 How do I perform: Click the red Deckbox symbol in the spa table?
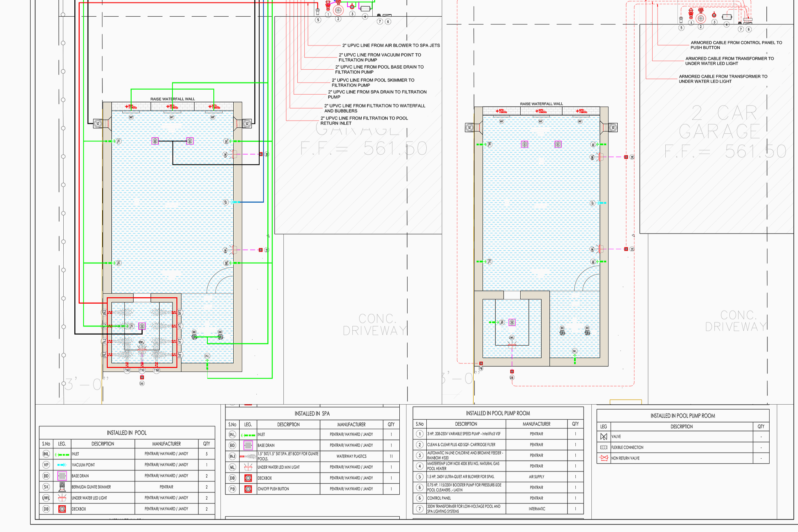pos(248,478)
